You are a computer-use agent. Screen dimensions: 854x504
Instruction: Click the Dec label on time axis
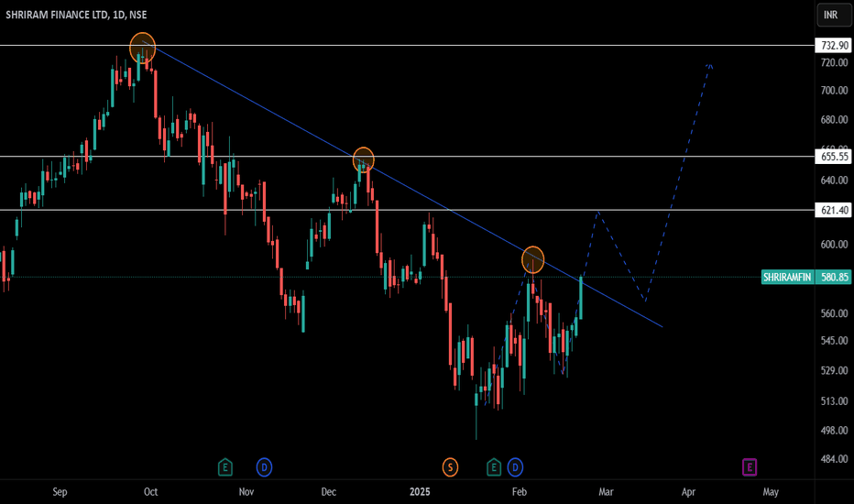coord(328,492)
